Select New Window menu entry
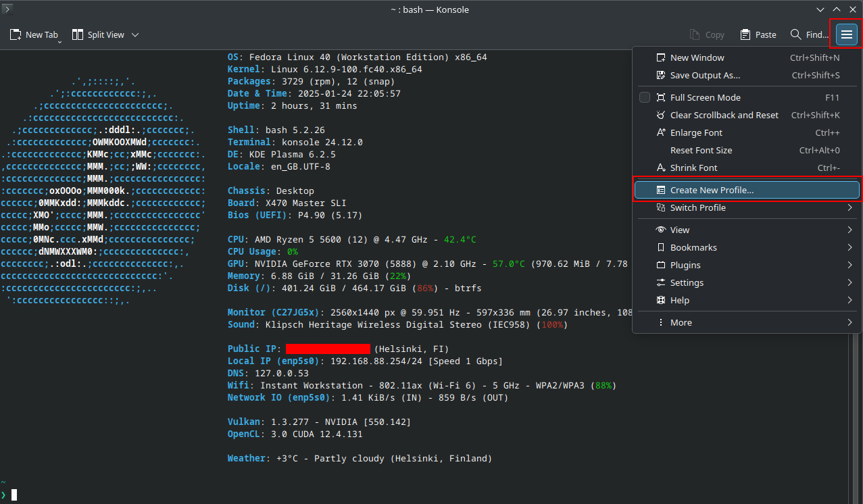863x504 pixels. [x=746, y=57]
